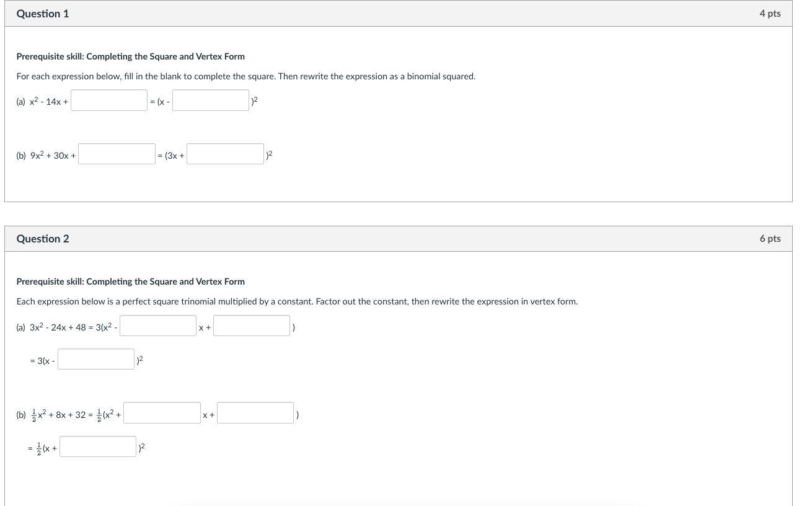Click the 6 pts label
Screen dimensions: 812x506
click(770, 239)
